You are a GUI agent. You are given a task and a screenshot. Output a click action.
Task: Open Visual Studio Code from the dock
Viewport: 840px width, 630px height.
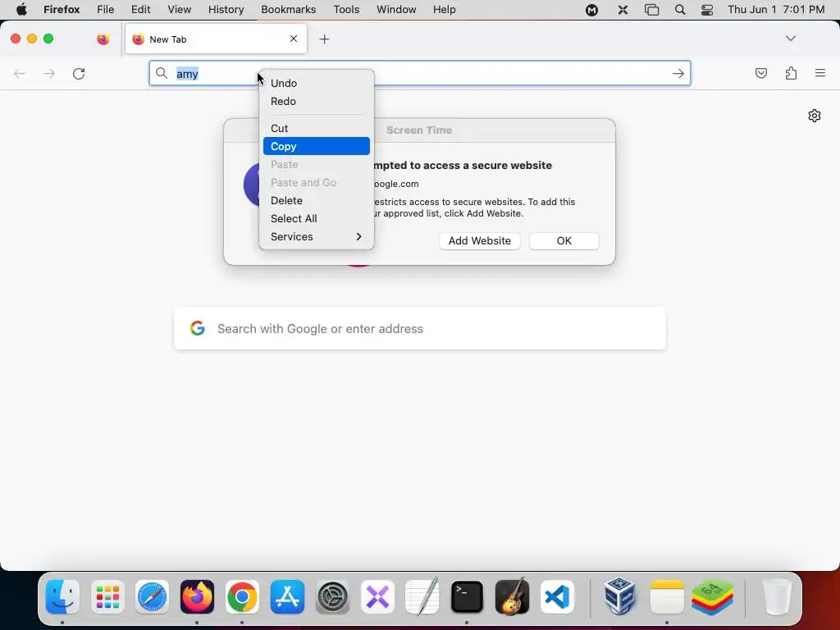[557, 596]
